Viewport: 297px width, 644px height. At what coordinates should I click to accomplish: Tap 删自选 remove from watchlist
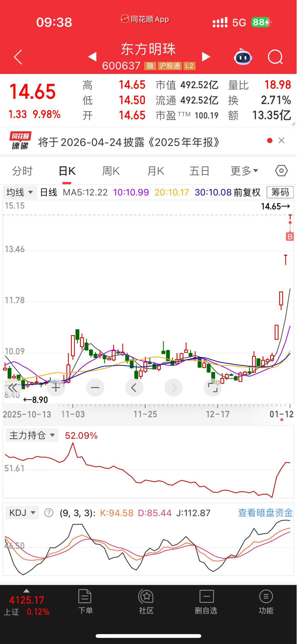(x=206, y=602)
